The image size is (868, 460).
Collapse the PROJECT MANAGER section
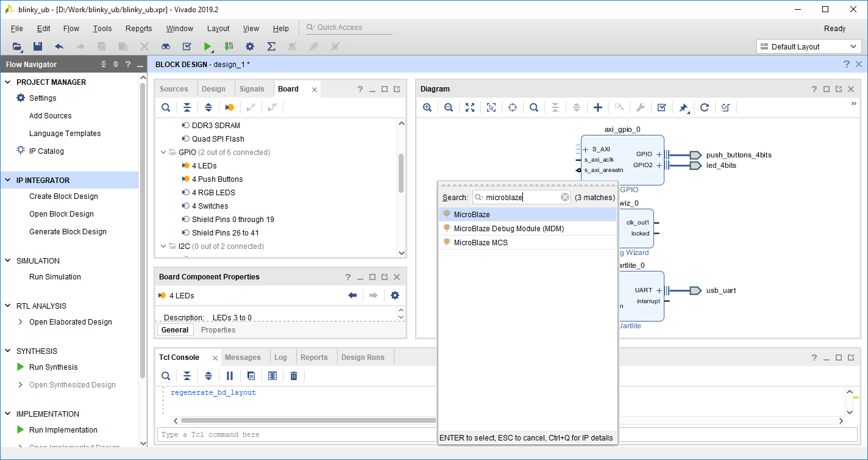[x=8, y=82]
